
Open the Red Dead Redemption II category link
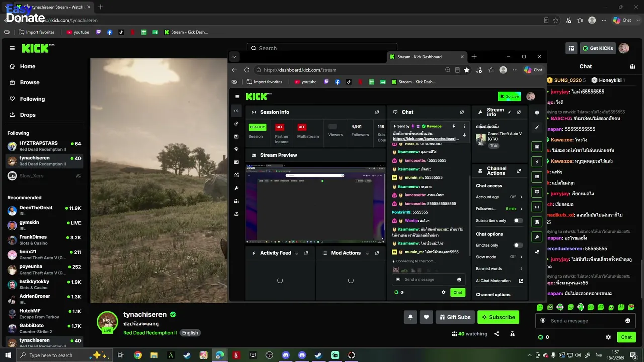click(x=150, y=333)
